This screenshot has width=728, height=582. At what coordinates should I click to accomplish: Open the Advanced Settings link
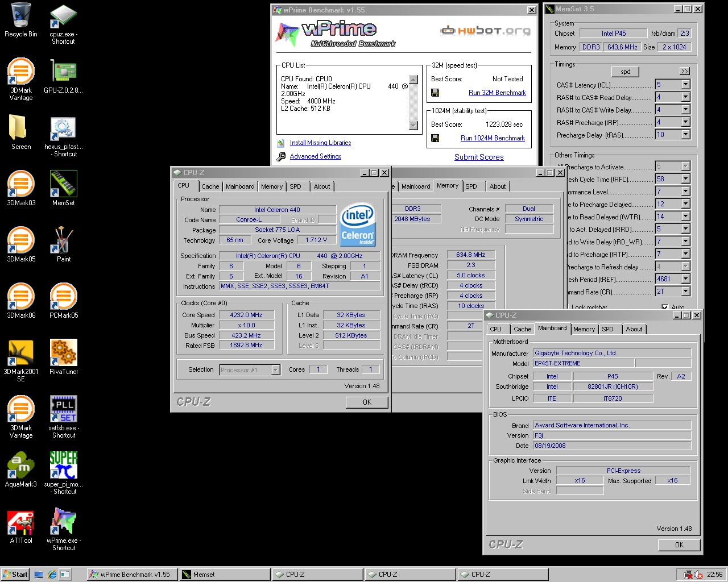(x=316, y=156)
